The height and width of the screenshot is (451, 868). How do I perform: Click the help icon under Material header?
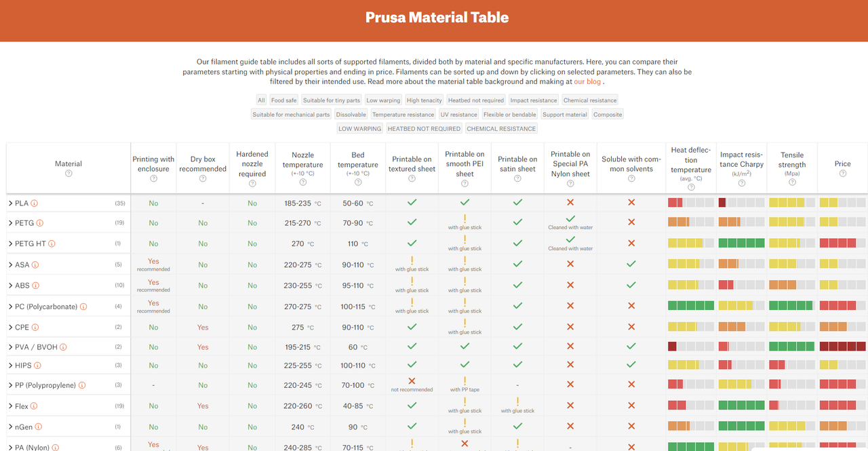[68, 174]
